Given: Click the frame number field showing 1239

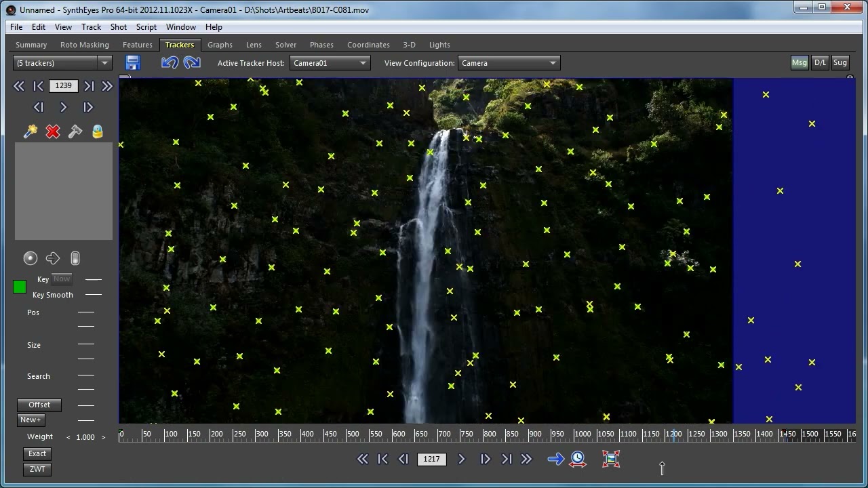Looking at the screenshot, I should click(x=64, y=86).
